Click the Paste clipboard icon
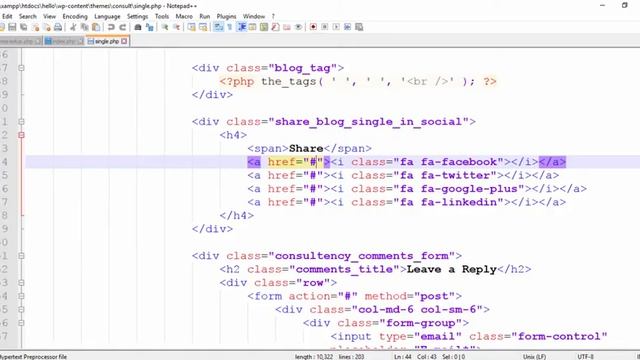The image size is (640, 360). tap(96, 27)
